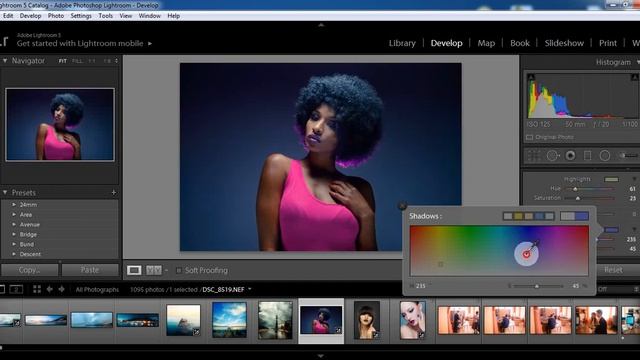Open the Tools menu
The width and height of the screenshot is (640, 360).
coord(105,16)
